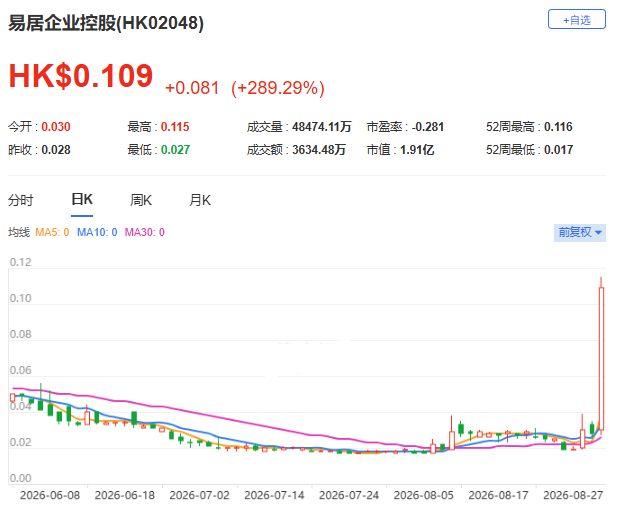The height and width of the screenshot is (506, 630).
Task: Click the 0.10 price axis label
Action: pos(20,298)
